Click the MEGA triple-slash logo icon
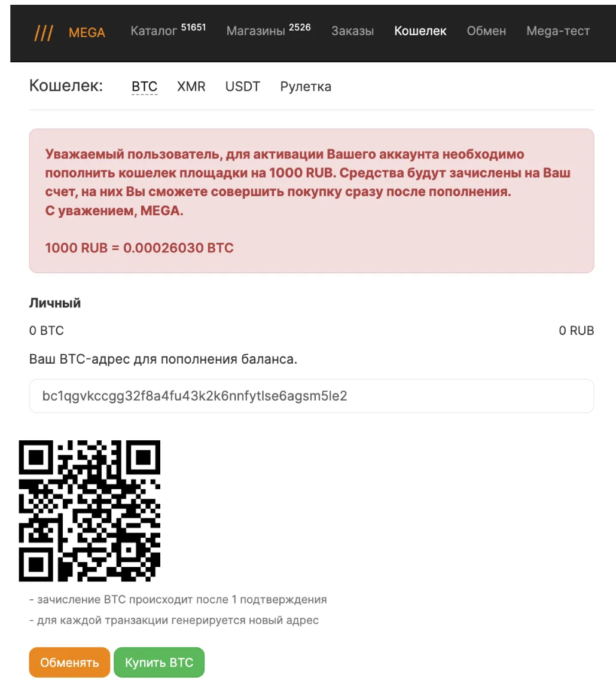 click(x=44, y=33)
